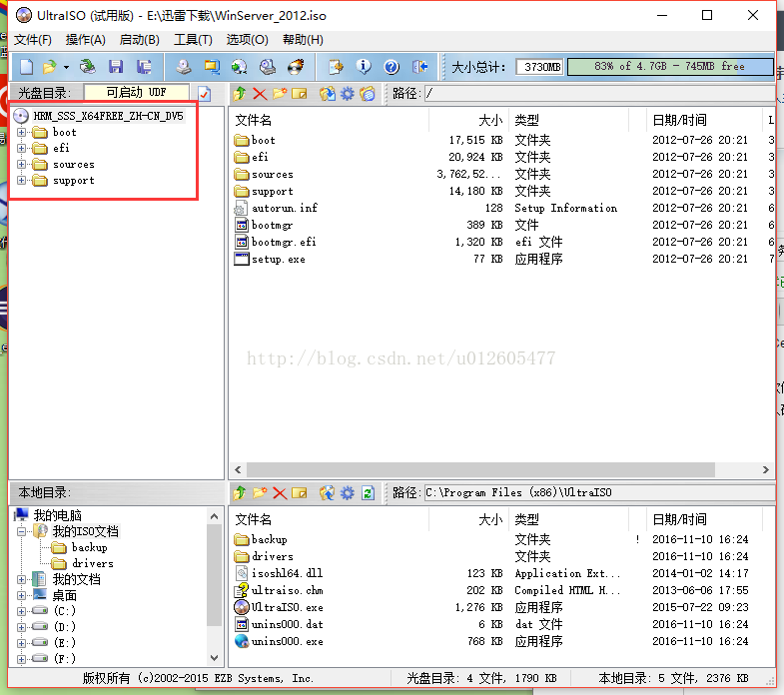
Task: Click the Convert image format icon
Action: pyautogui.click(x=240, y=67)
